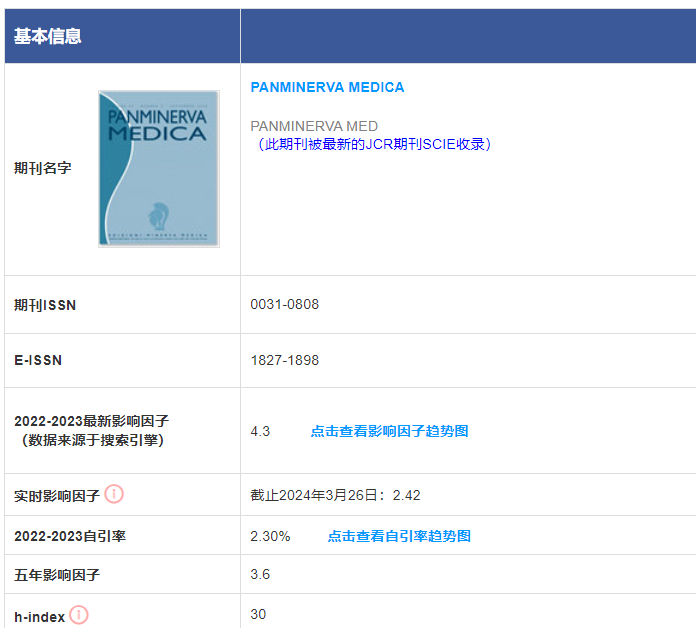The image size is (696, 628).
Task: Open the 点击查看自引率趋势图 link
Action: 399,536
